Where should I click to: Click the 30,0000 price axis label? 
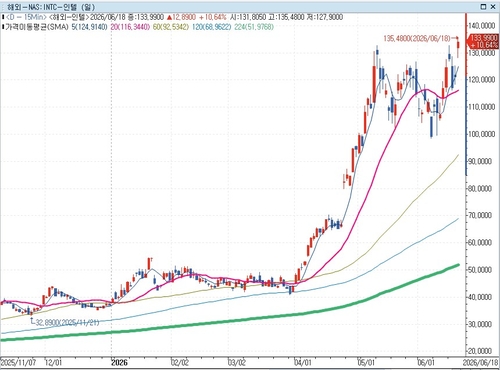(480, 324)
